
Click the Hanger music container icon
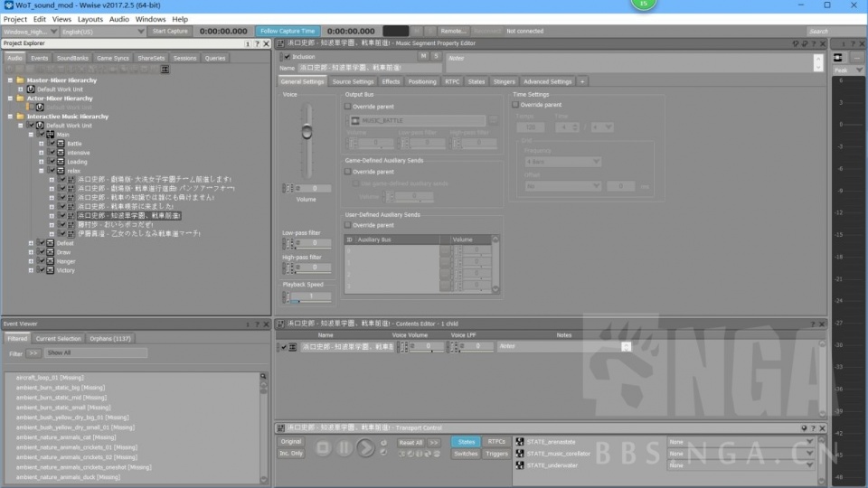click(51, 261)
